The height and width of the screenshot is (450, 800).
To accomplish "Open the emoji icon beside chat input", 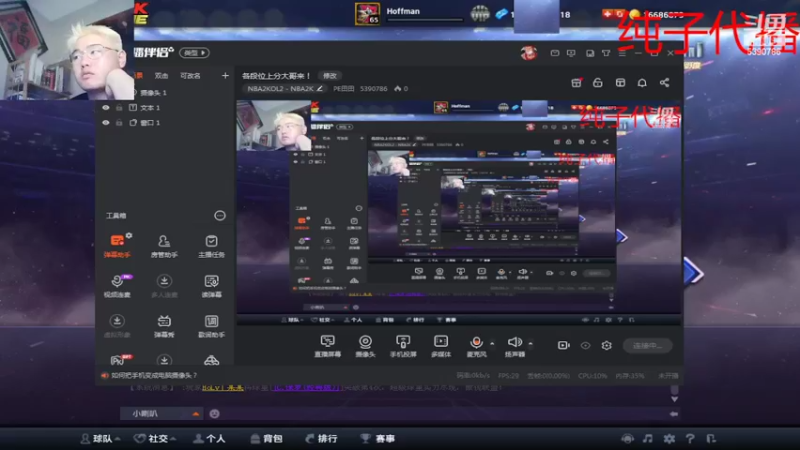I will [x=214, y=414].
